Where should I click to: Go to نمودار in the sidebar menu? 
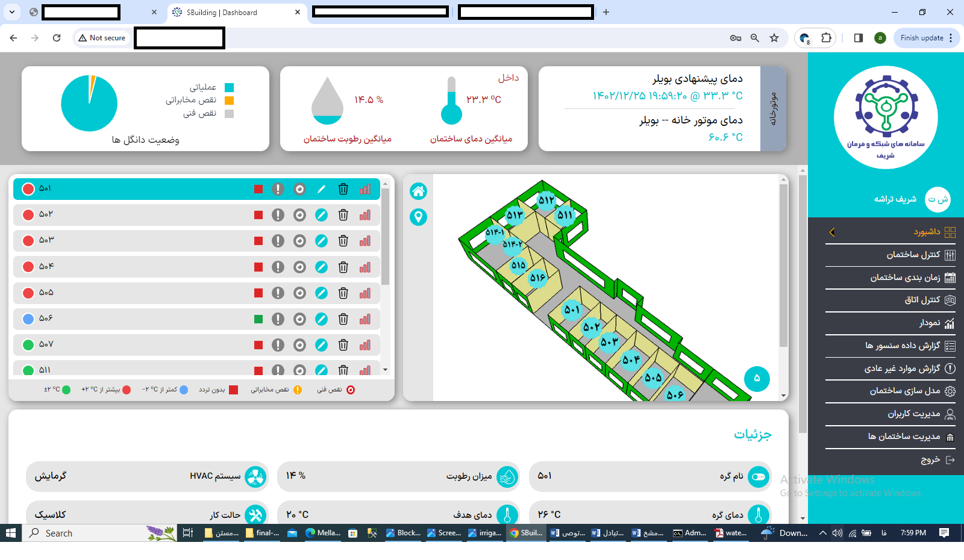point(930,323)
